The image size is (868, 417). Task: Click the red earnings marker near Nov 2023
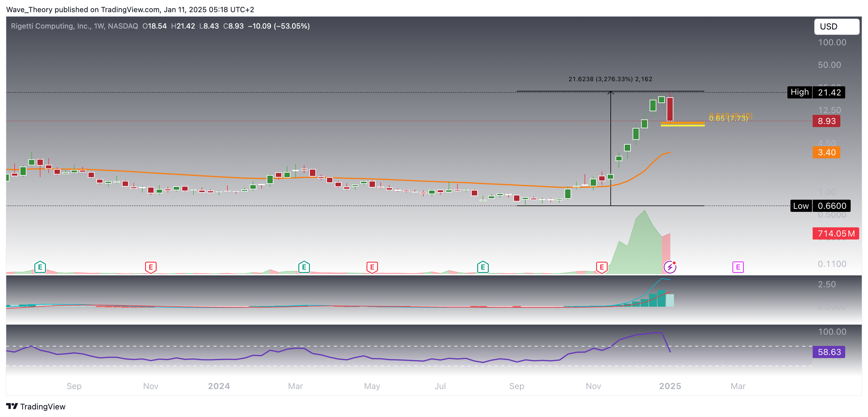[x=151, y=267]
